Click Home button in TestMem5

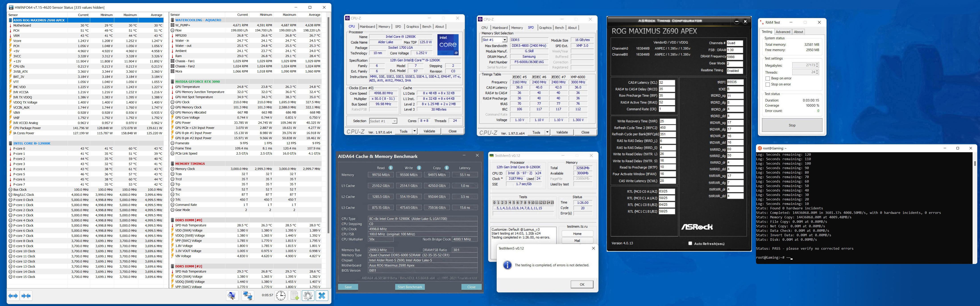(x=577, y=234)
